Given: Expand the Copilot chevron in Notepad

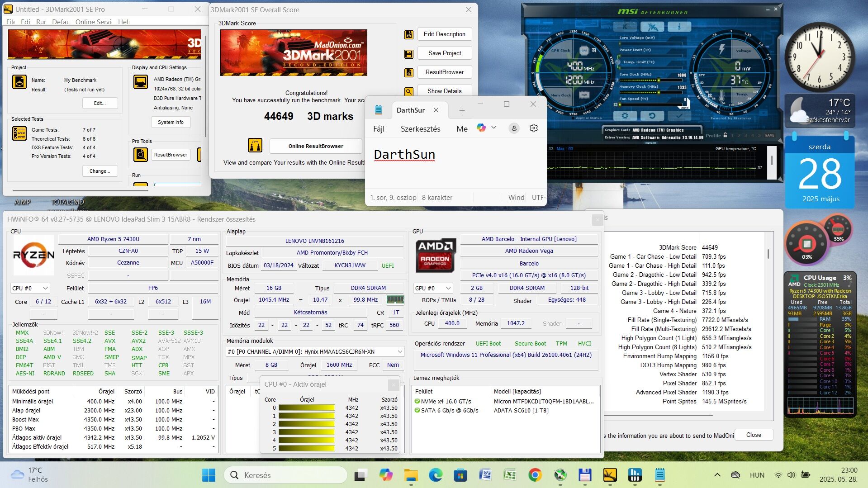Looking at the screenshot, I should tap(494, 128).
